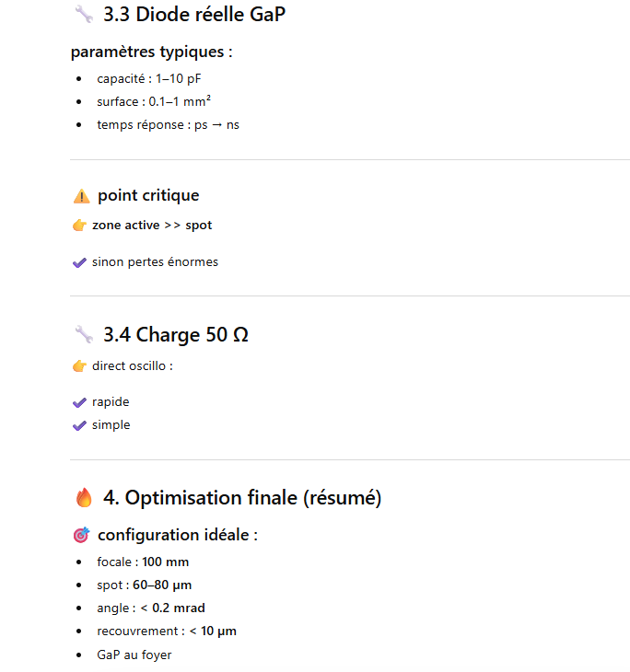The image size is (630, 672).
Task: Click the checkmark next to simple
Action: [79, 425]
